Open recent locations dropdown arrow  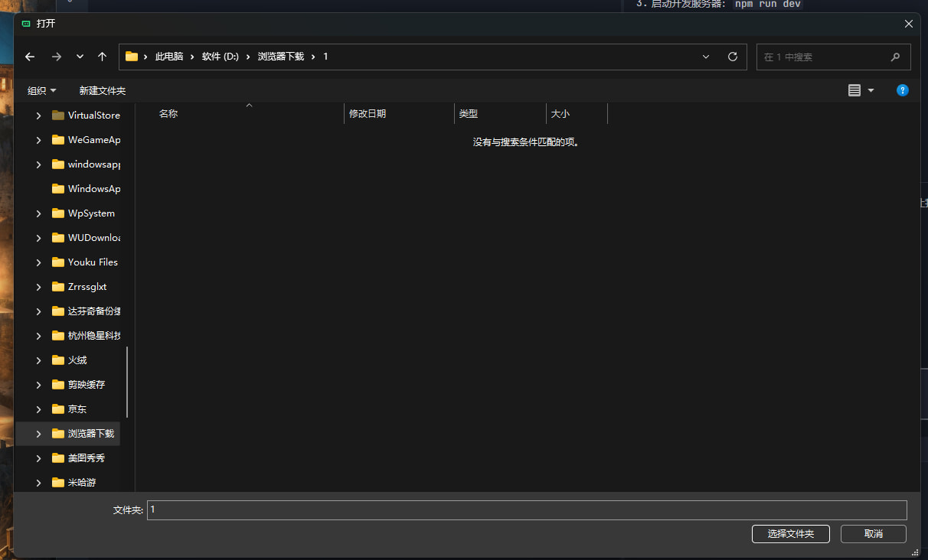80,57
